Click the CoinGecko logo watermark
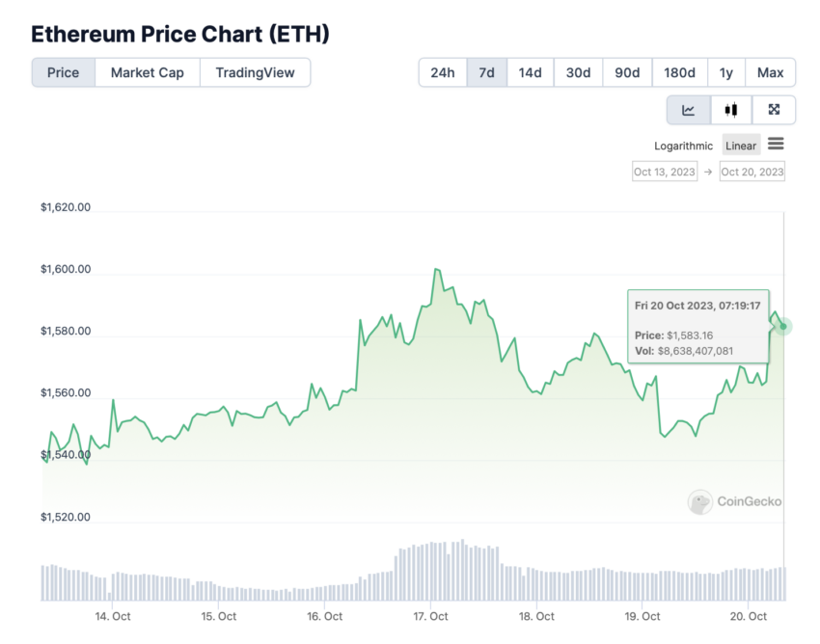This screenshot has width=820, height=644. coord(734,502)
